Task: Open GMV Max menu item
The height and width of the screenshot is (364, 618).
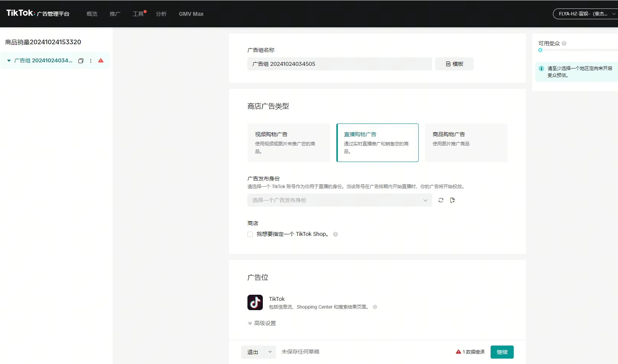Action: 191,14
